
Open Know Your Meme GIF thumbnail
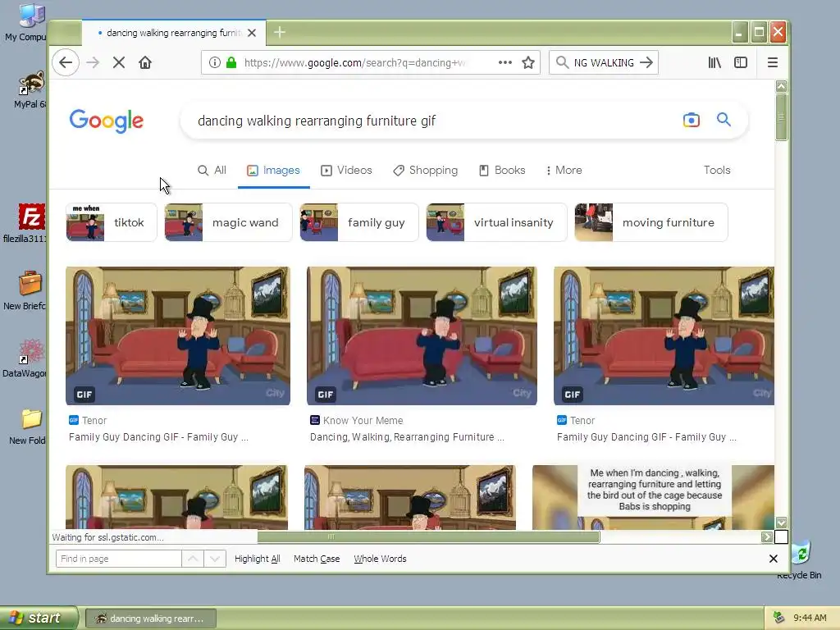[x=422, y=336]
